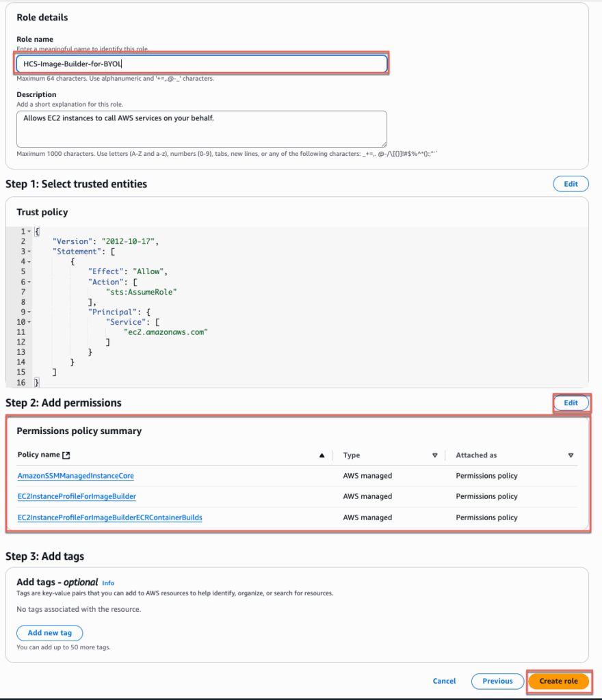Fold the Service array at line 10
This screenshot has width=602, height=700.
pos(30,322)
